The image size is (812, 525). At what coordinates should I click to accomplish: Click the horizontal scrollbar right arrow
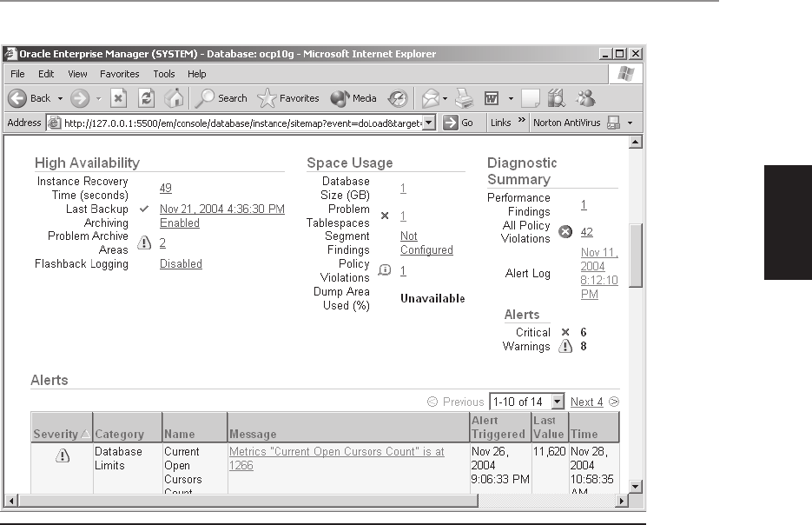tap(622, 501)
